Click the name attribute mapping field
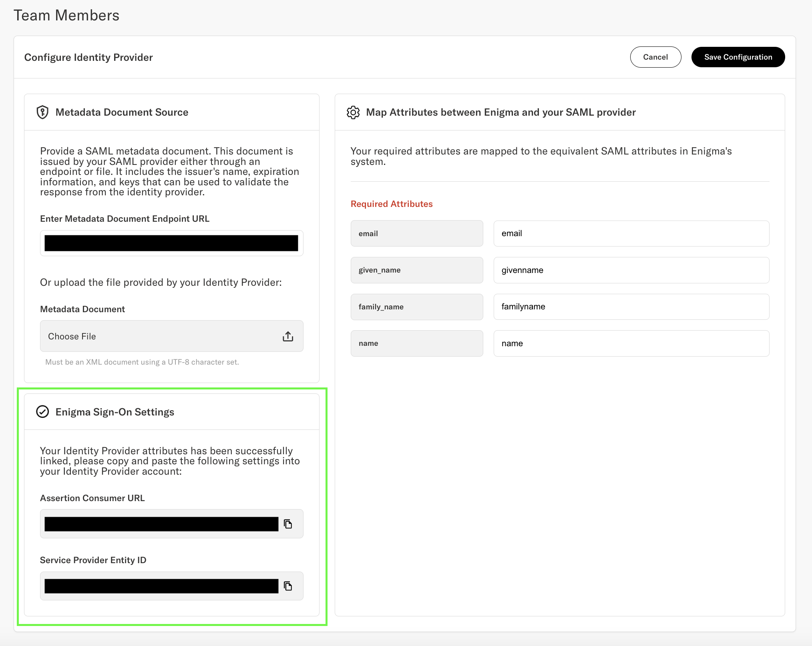The height and width of the screenshot is (646, 812). click(x=631, y=343)
